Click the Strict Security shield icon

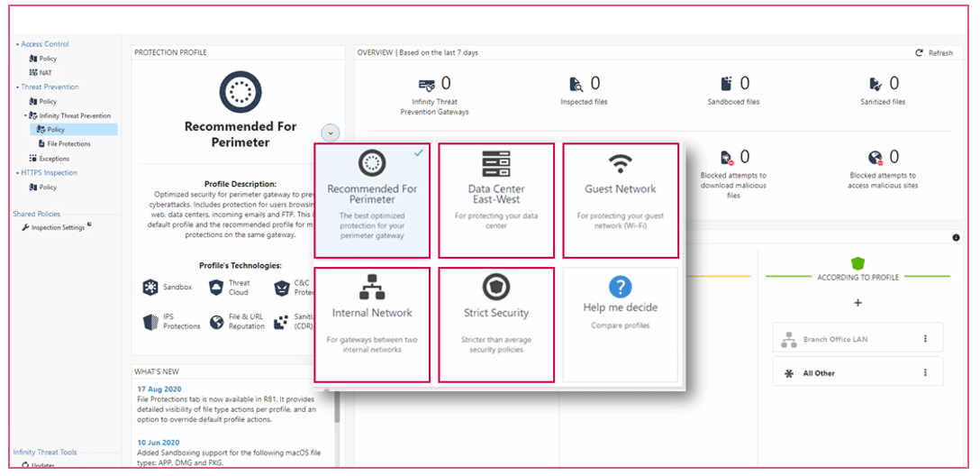[496, 287]
